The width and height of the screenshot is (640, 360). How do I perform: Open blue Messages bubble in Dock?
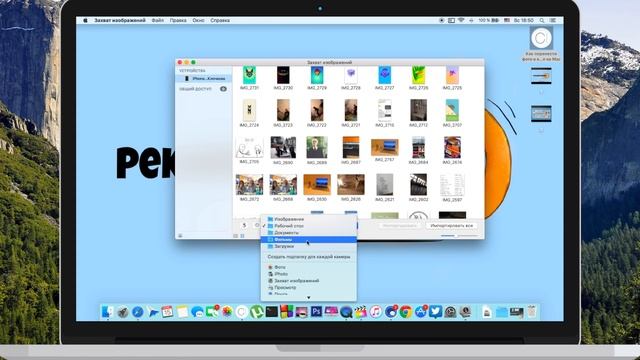(x=197, y=312)
